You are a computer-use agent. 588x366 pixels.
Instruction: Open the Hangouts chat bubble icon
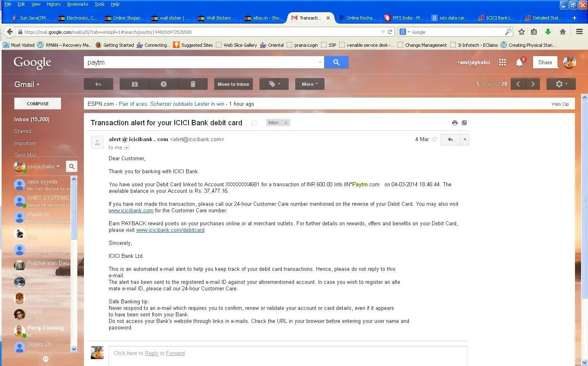46,359
